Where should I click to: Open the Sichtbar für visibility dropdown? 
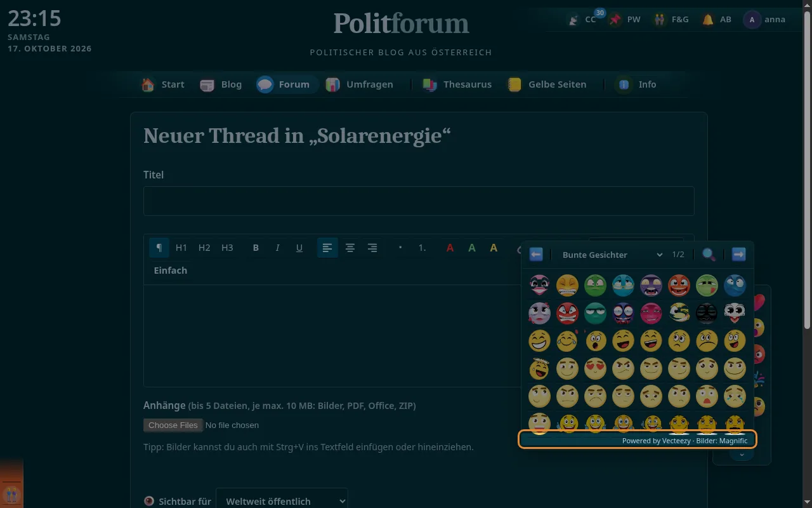pos(282,501)
